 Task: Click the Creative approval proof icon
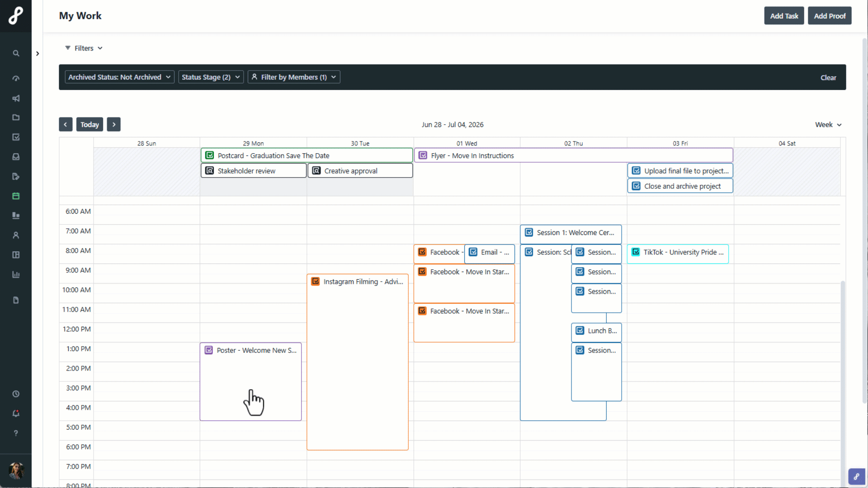click(316, 171)
